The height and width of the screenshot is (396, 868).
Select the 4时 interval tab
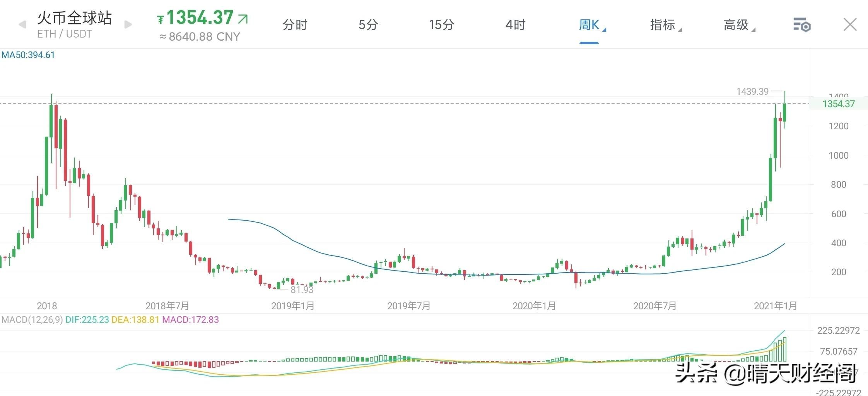point(515,25)
